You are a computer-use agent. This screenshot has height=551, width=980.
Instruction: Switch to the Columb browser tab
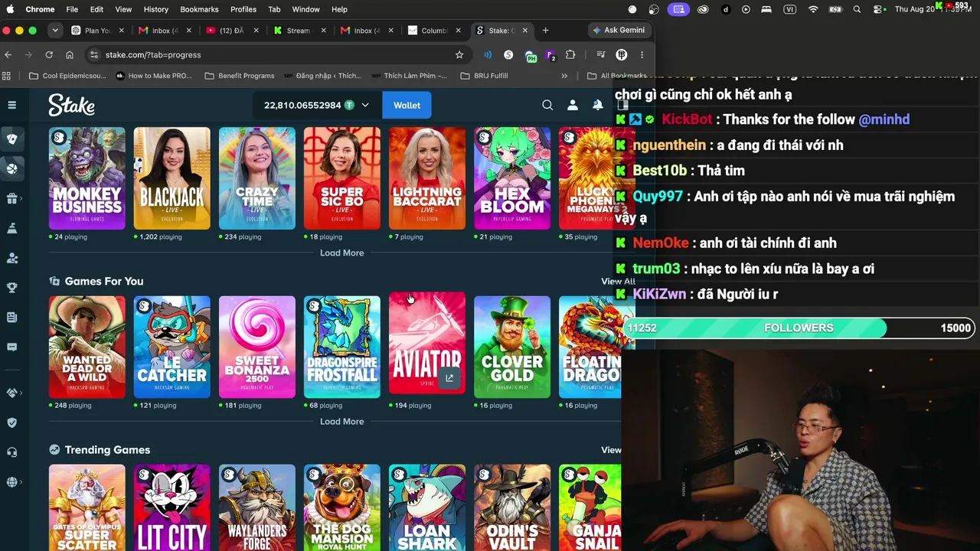pos(433,31)
